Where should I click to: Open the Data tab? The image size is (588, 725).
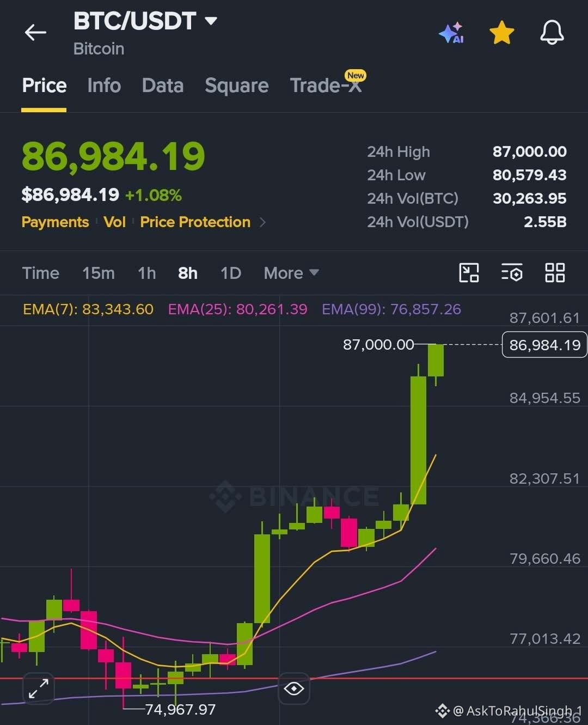(162, 86)
